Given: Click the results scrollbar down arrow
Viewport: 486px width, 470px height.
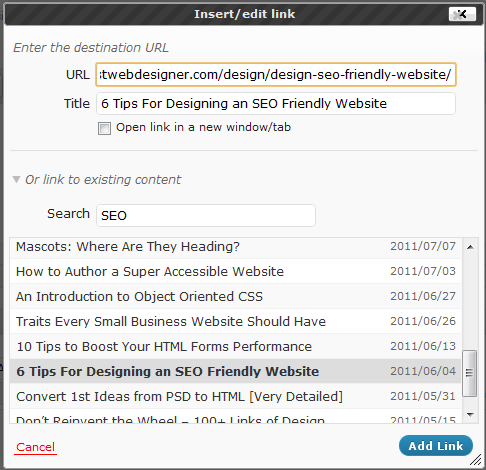Looking at the screenshot, I should (x=470, y=415).
